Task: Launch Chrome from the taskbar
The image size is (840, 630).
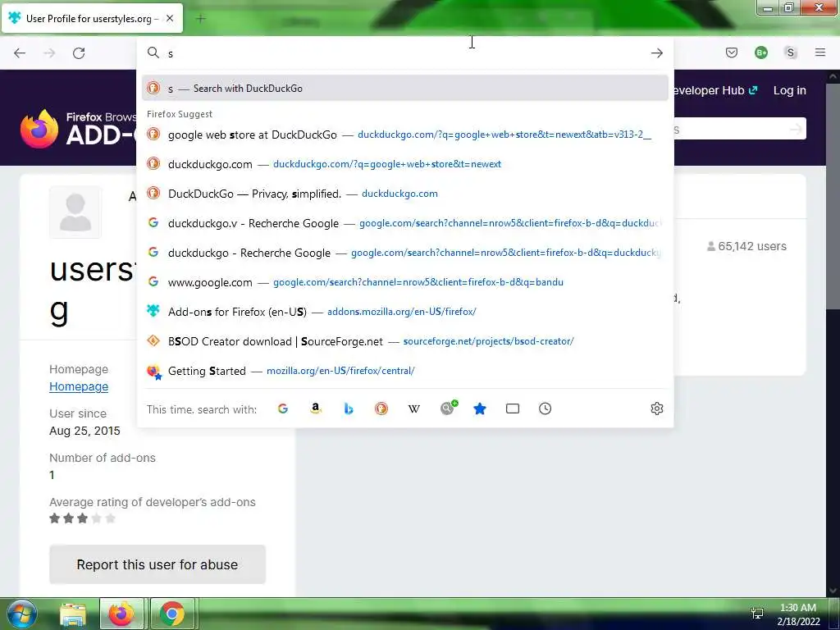Action: (172, 614)
